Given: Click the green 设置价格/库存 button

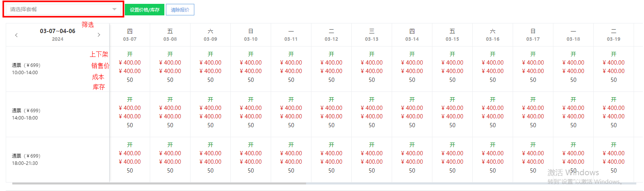Looking at the screenshot, I should pos(144,10).
